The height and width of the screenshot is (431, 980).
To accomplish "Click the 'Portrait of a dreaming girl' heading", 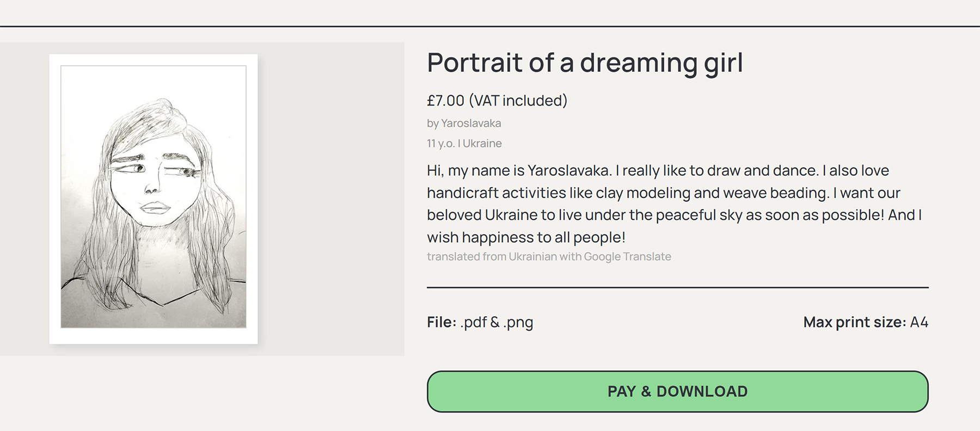I will pos(585,63).
